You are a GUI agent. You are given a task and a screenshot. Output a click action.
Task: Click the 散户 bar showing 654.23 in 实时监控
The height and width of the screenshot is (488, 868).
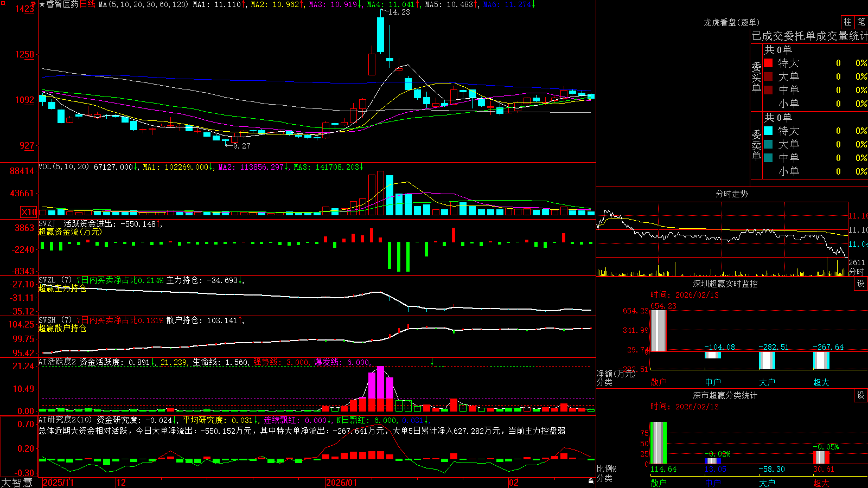658,331
